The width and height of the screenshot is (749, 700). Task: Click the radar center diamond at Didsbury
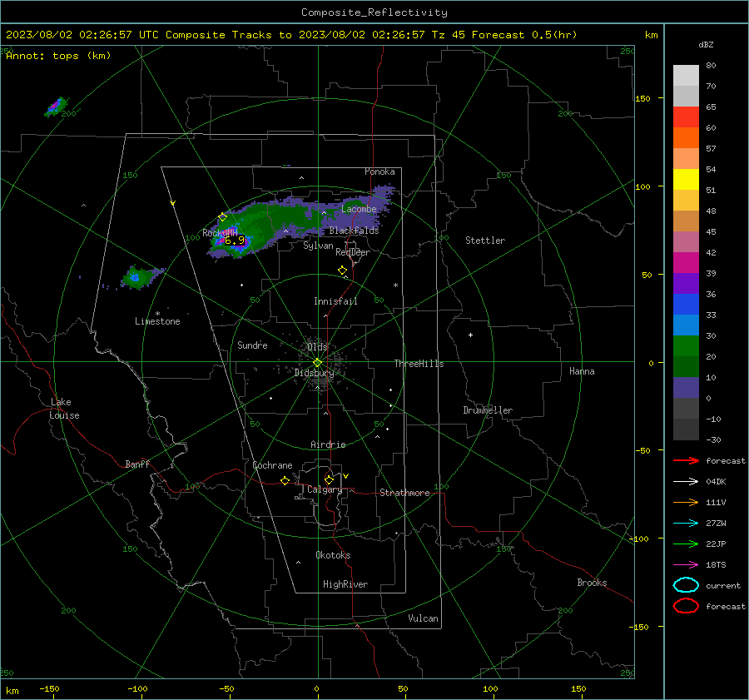point(318,363)
